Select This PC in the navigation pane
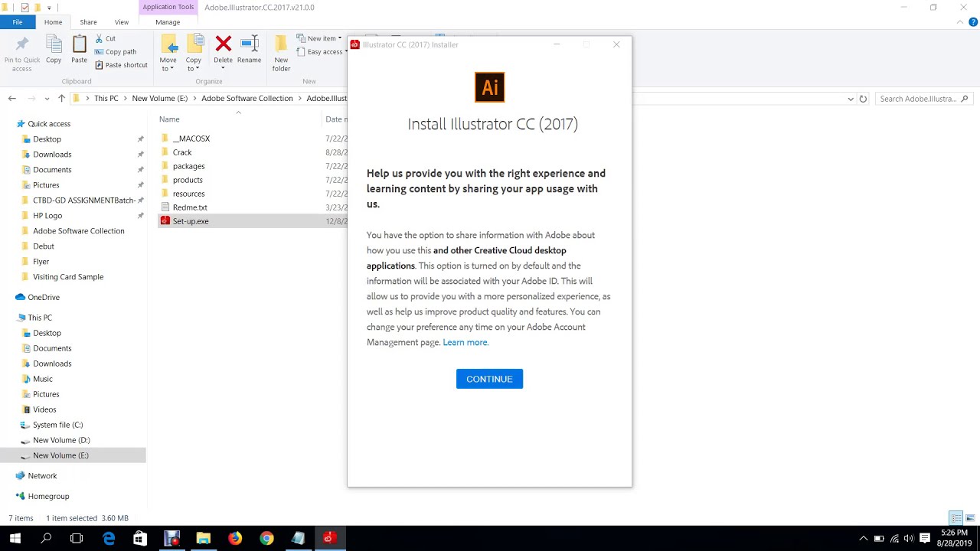This screenshot has width=980, height=551. tap(40, 318)
